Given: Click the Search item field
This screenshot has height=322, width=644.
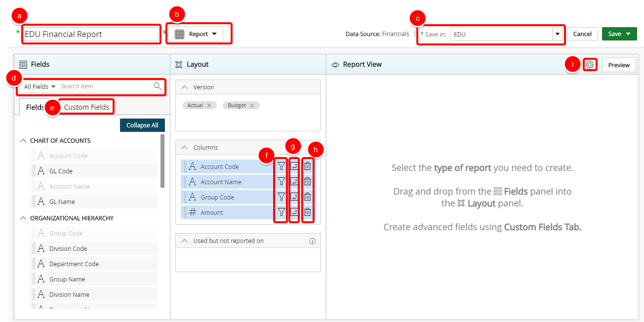Looking at the screenshot, I should click(105, 86).
